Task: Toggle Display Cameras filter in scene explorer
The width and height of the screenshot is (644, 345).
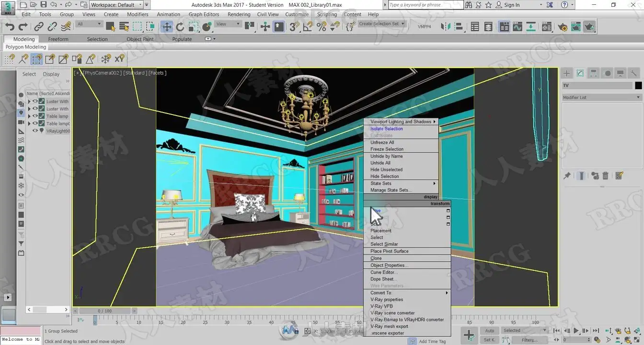Action: [x=21, y=122]
